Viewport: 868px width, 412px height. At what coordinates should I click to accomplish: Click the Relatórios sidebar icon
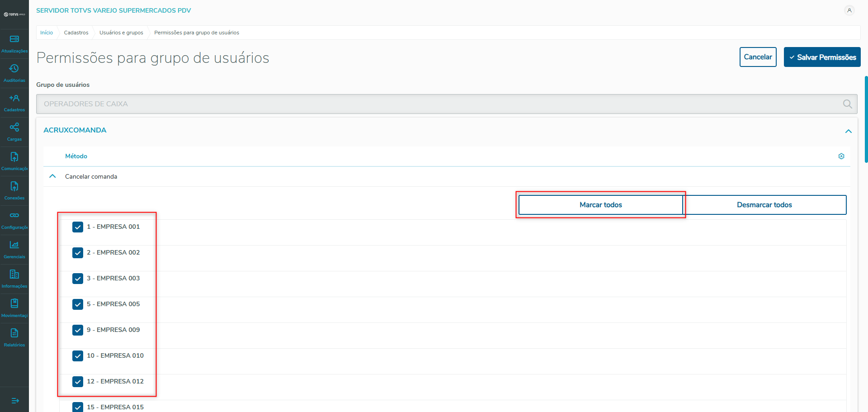(14, 333)
